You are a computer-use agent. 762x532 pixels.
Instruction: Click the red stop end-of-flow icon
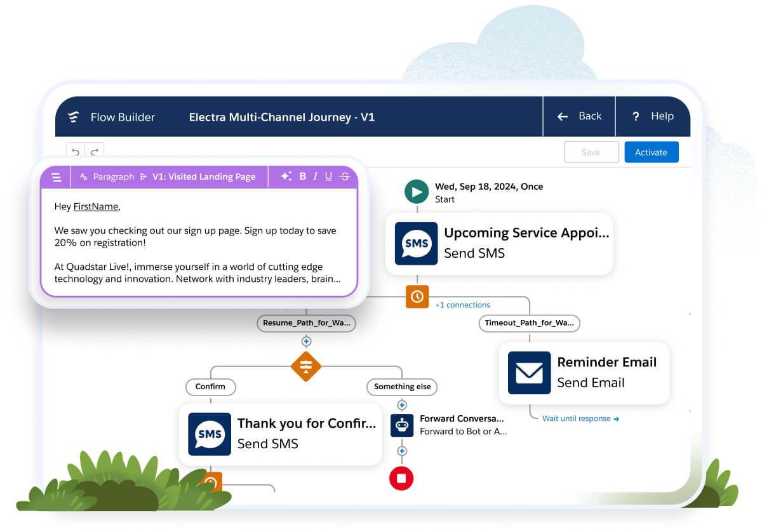[x=401, y=479]
